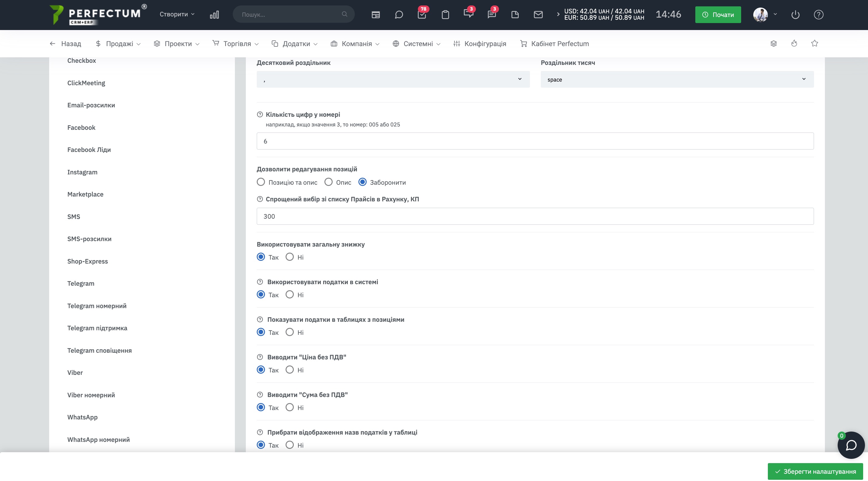Click Зберегти налаштування button
Screen dimensions: 868x481
815,471
